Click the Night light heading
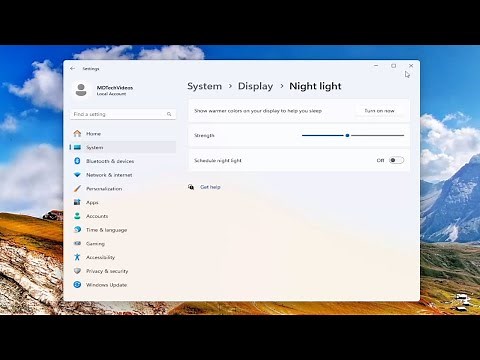 click(315, 86)
